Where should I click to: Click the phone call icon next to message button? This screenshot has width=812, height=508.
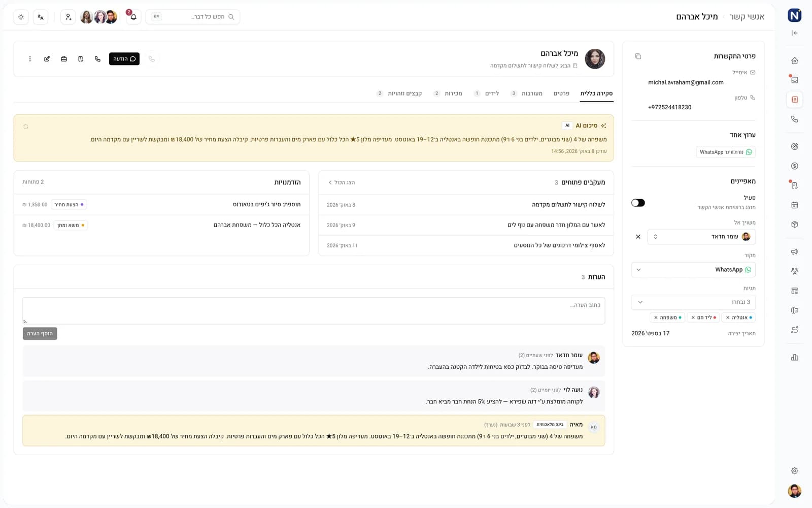point(97,59)
